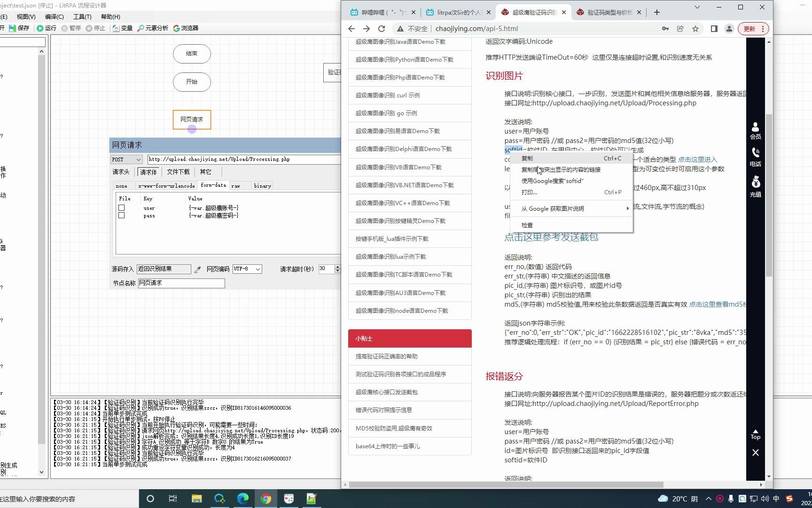Open the 视图(V) menu

26,17
